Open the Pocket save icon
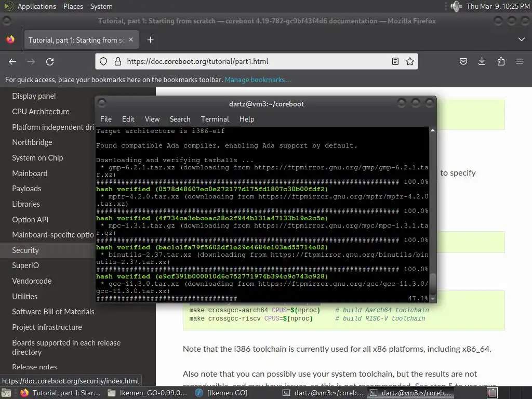532x399 pixels. pos(463,61)
